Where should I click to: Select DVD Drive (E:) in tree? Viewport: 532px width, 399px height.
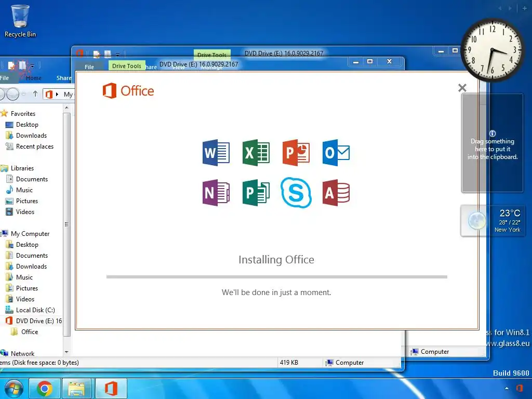coord(34,321)
